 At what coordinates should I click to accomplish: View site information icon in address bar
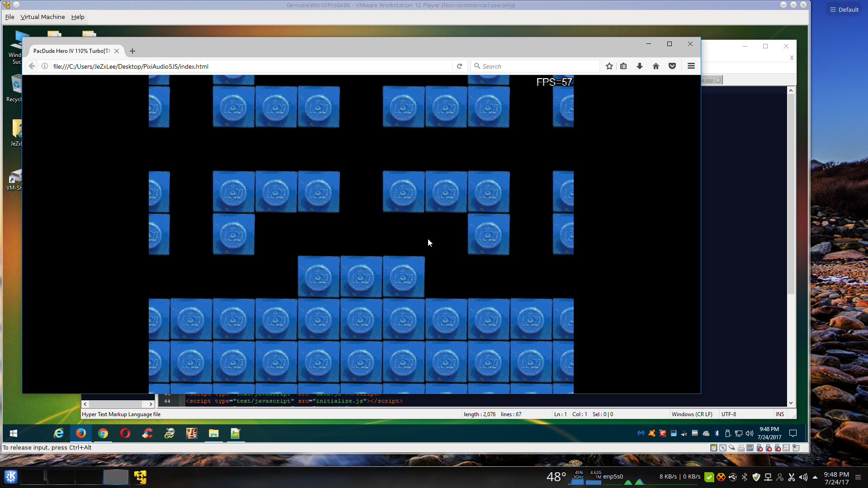[45, 66]
